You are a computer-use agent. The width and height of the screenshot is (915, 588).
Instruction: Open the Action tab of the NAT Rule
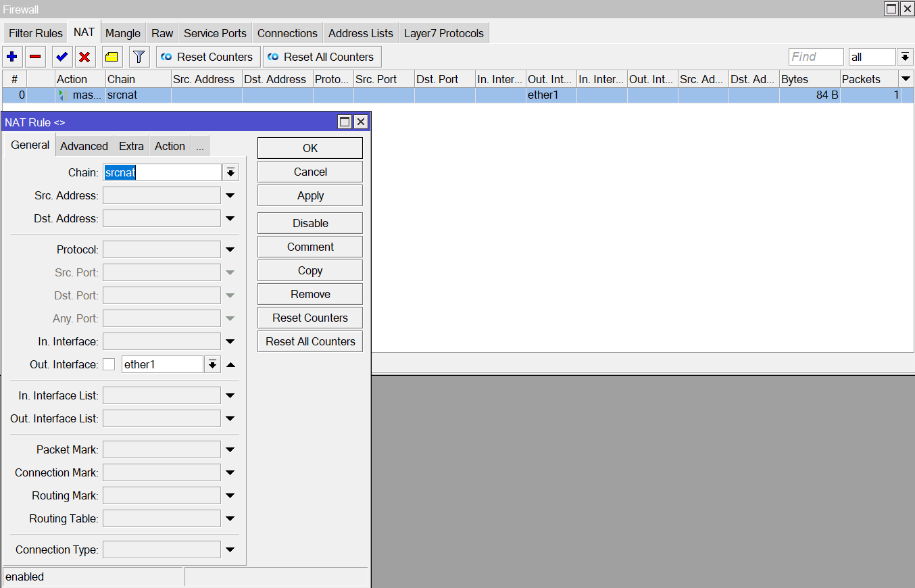click(170, 145)
